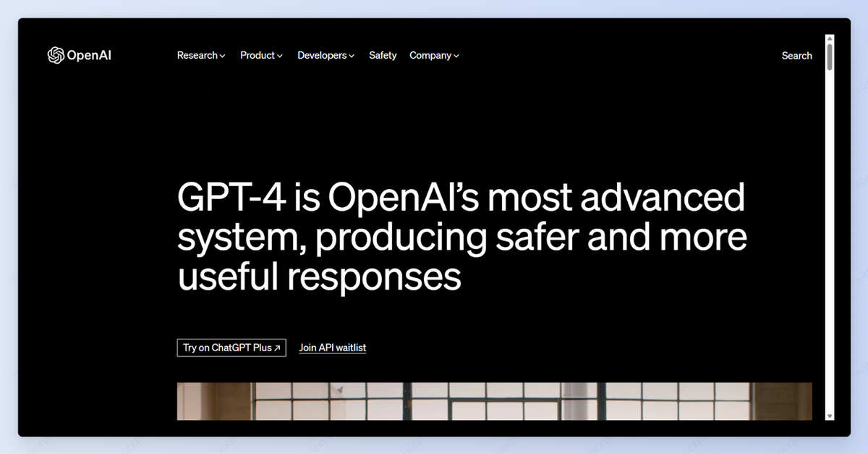Click the OpenAI spiral logo icon
868x454 pixels.
click(56, 54)
